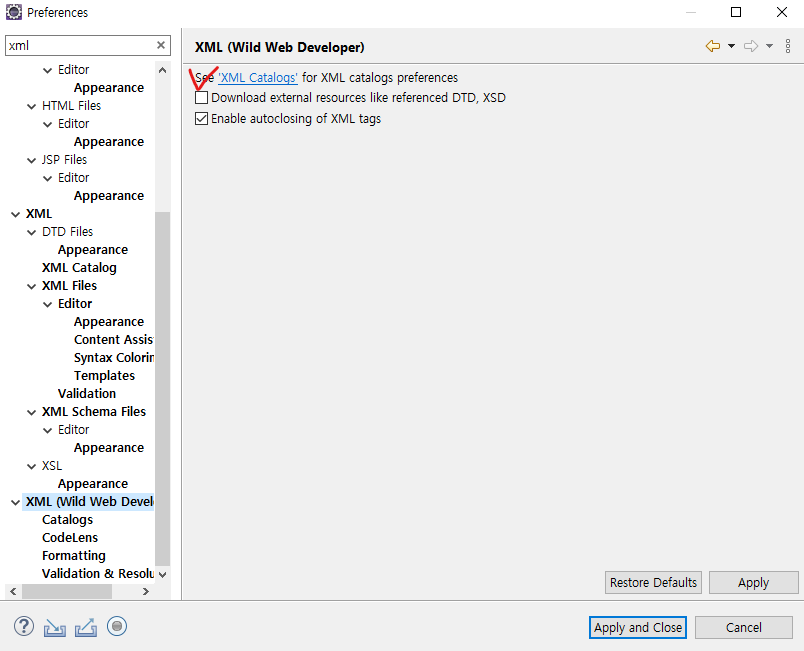This screenshot has height=651, width=804.
Task: Click tree horizontal scroll left arrow
Action: (13, 592)
